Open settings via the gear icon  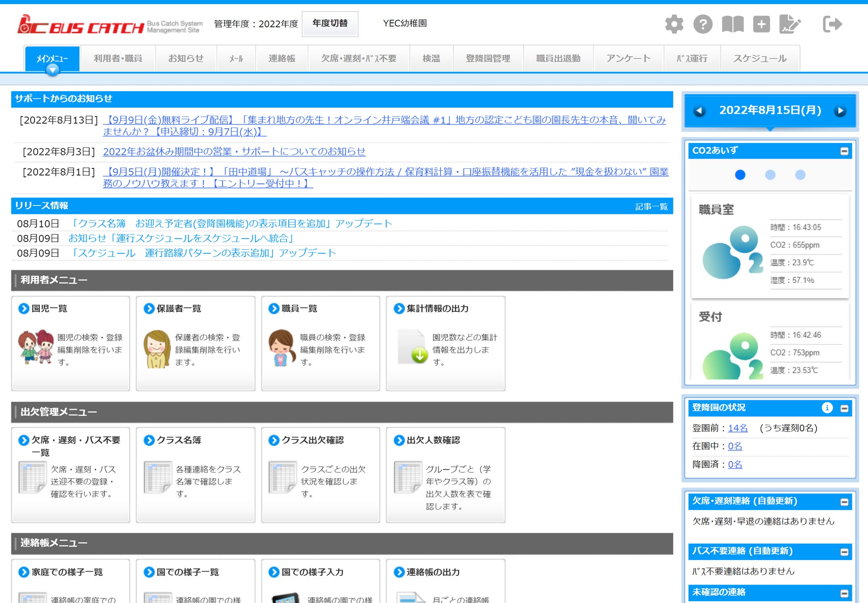click(x=674, y=24)
